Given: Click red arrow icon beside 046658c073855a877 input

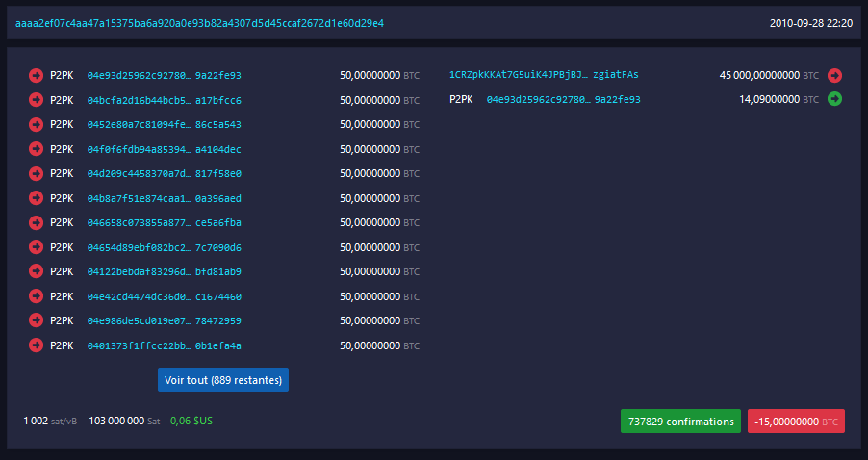Looking at the screenshot, I should click(x=36, y=222).
